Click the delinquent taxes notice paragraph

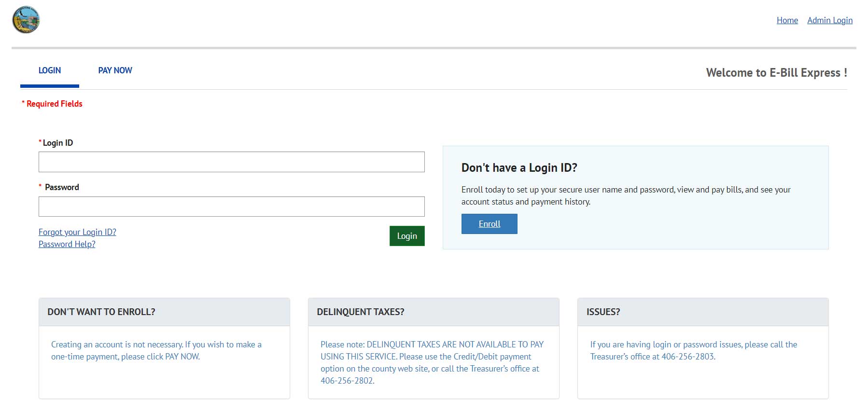432,362
